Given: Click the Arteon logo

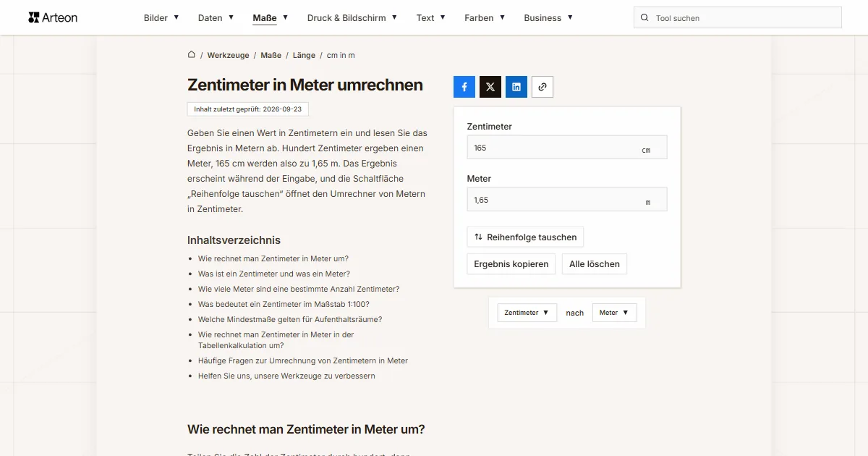Looking at the screenshot, I should coord(53,17).
